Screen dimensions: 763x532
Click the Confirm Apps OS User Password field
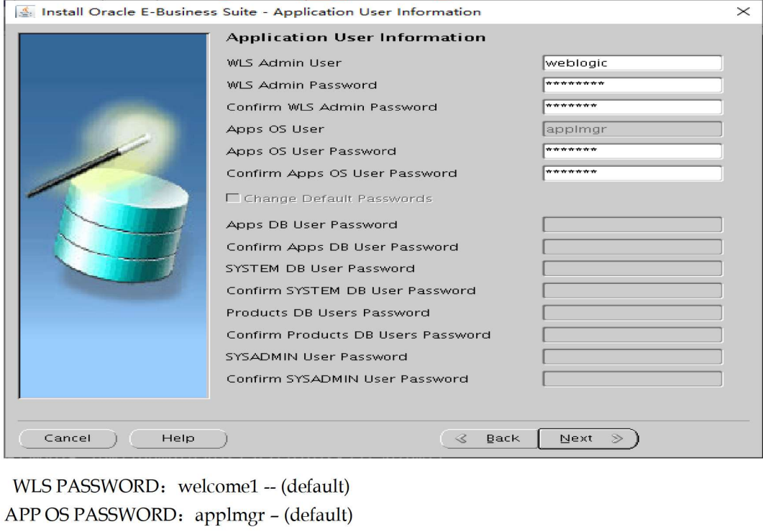(633, 173)
